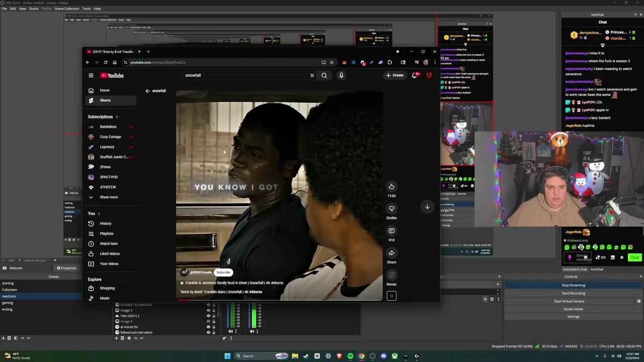Expand the You section chevron
The image size is (644, 362).
tap(99, 214)
